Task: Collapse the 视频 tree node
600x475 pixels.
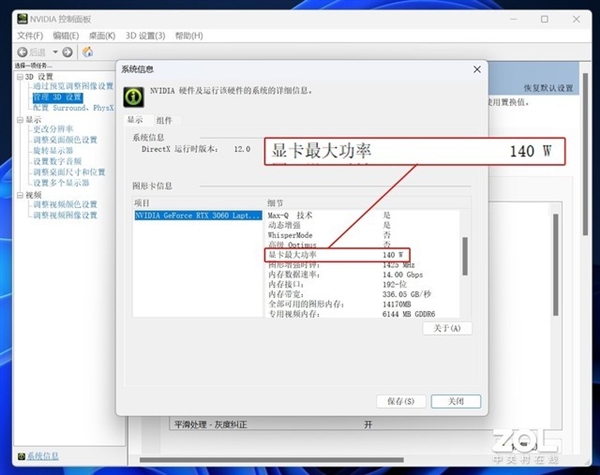Action: pyautogui.click(x=20, y=195)
